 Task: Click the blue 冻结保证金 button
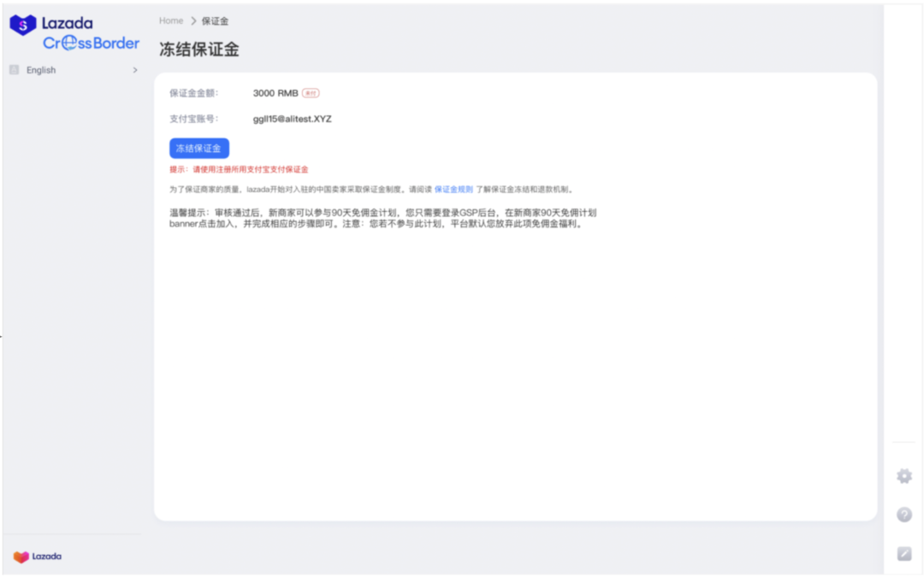198,148
